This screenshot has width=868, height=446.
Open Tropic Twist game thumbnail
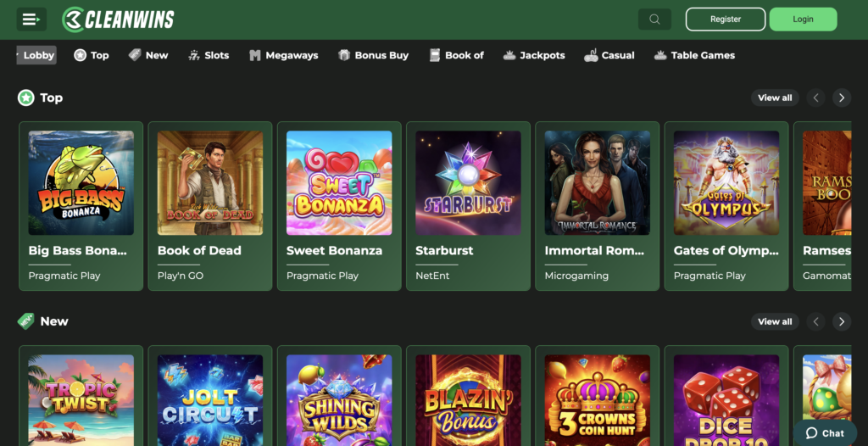coord(81,400)
